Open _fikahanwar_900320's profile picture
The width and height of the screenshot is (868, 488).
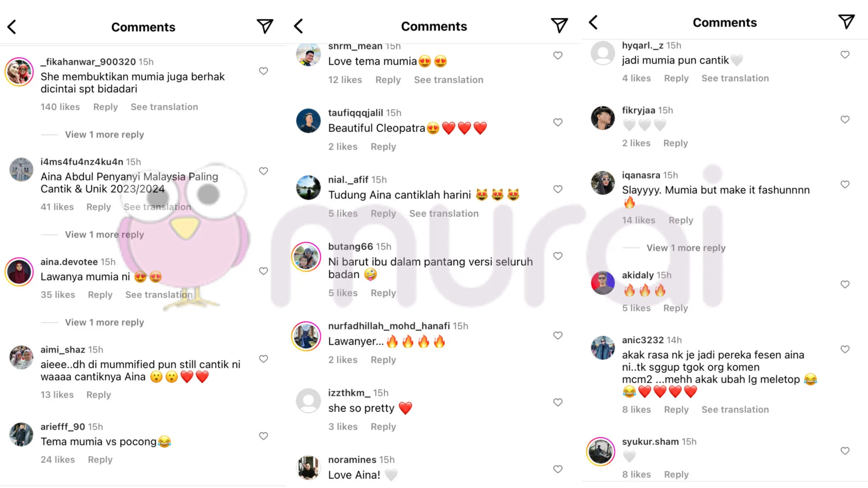point(19,72)
